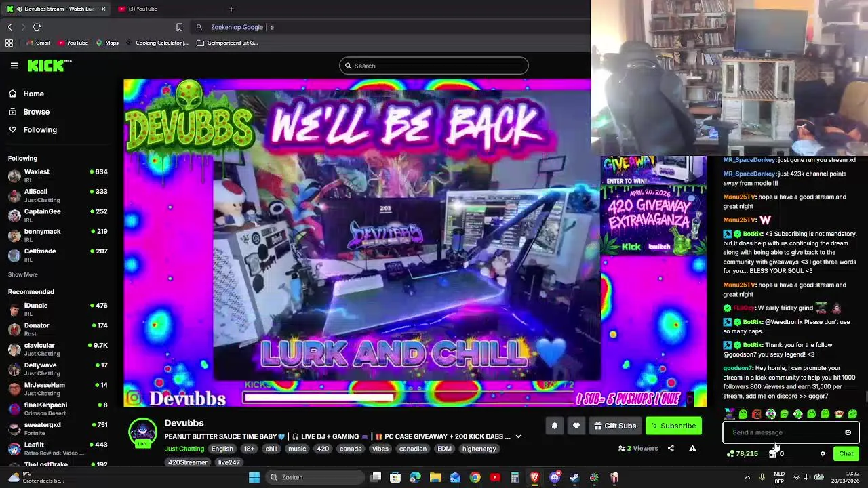
Task: Open followed channel Cellfmade
Action: click(x=58, y=255)
